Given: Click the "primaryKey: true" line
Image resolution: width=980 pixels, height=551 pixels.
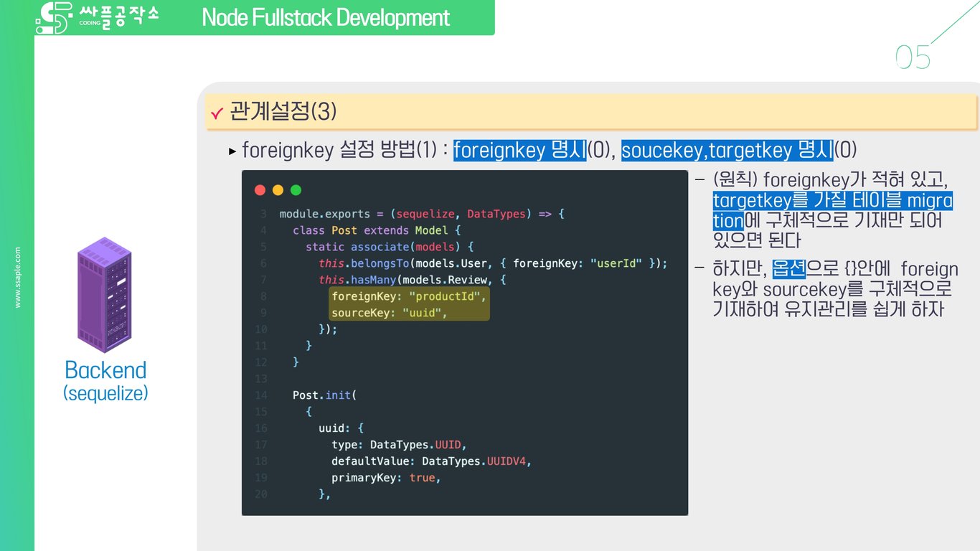Looking at the screenshot, I should tap(386, 478).
